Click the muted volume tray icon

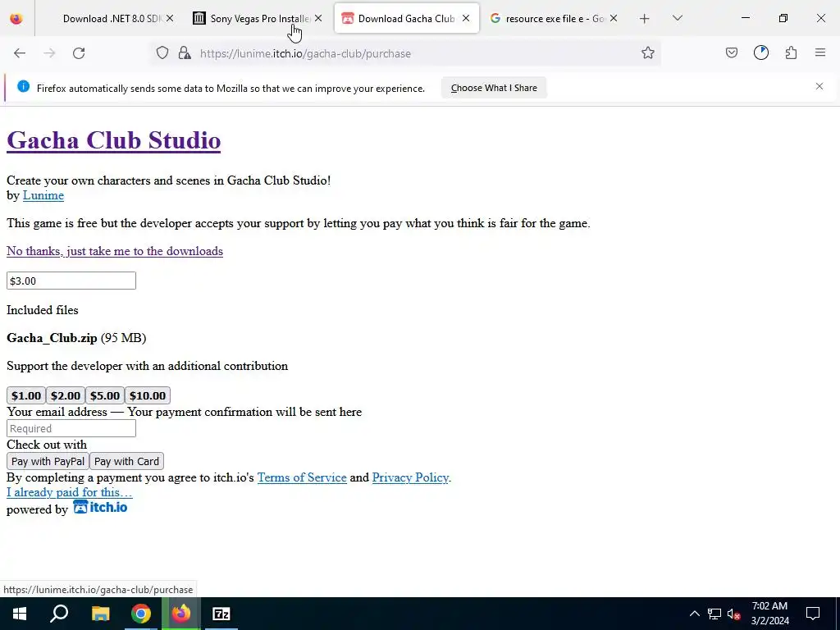[734, 614]
